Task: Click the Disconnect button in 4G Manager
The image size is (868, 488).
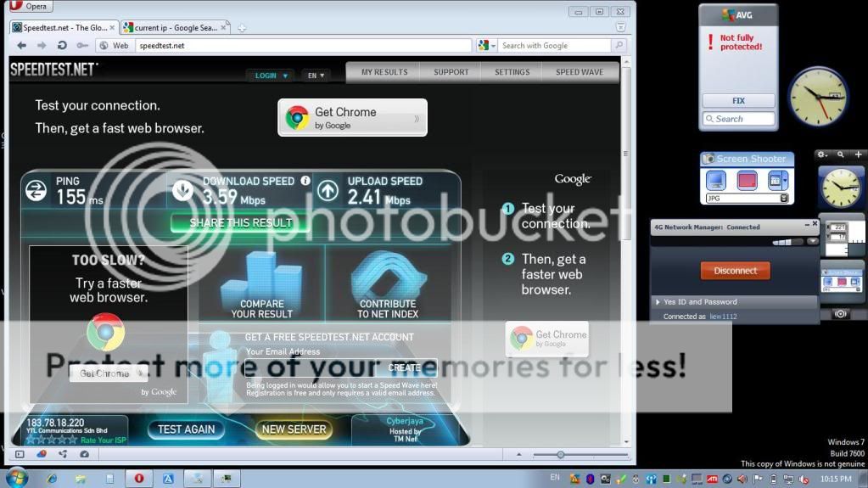Action: click(x=735, y=271)
